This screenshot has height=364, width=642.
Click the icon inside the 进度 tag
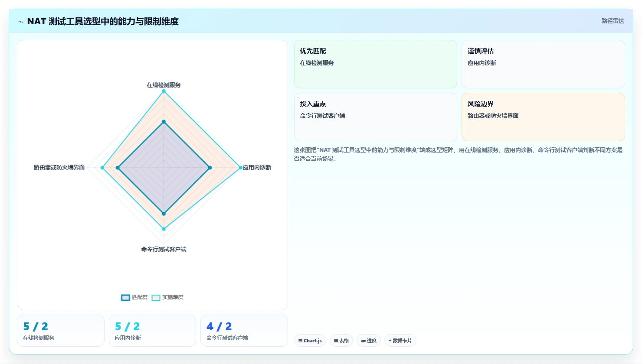(363, 341)
